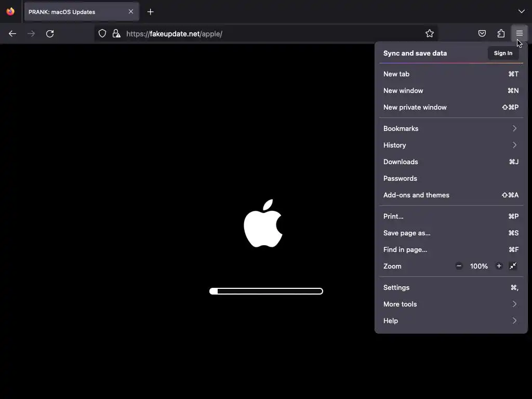Viewport: 532px width, 399px height.
Task: Open Downloads from the menu
Action: coord(451,162)
